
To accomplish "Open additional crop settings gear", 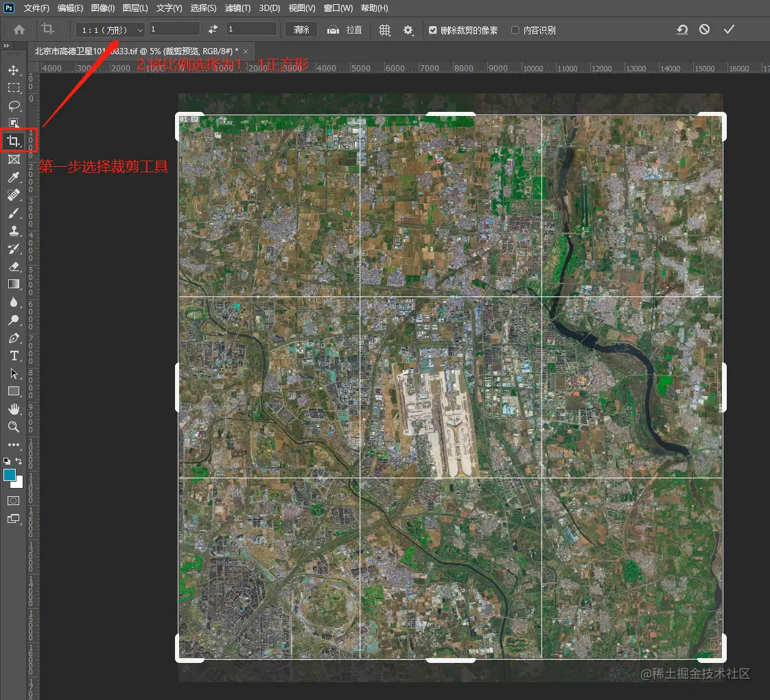I will [x=408, y=30].
